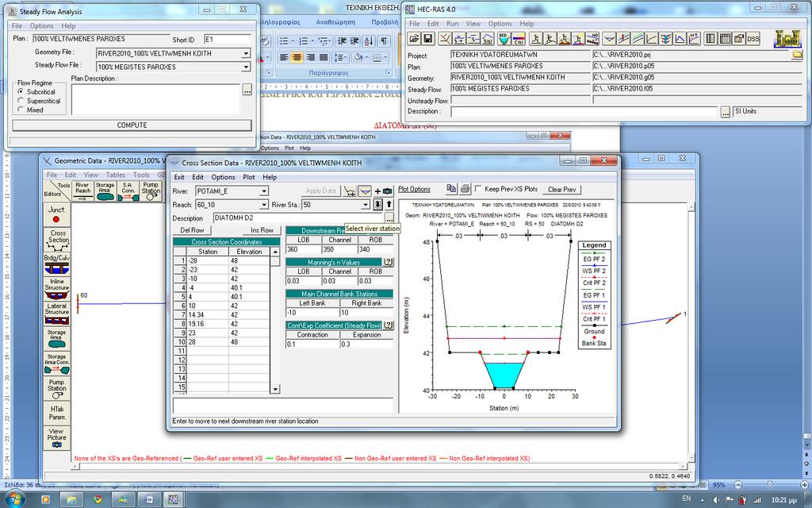Click the help icon next to Manning's n Values
This screenshot has height=508, width=812.
pos(388,262)
